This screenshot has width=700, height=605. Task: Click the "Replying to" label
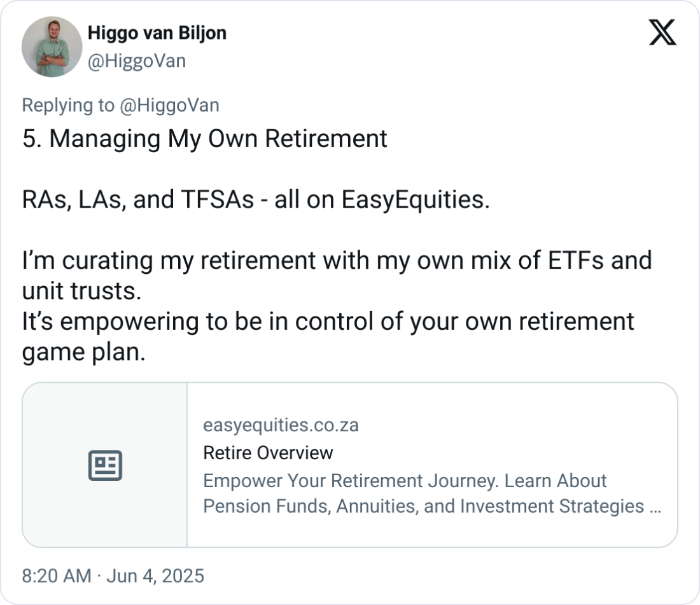(x=68, y=105)
